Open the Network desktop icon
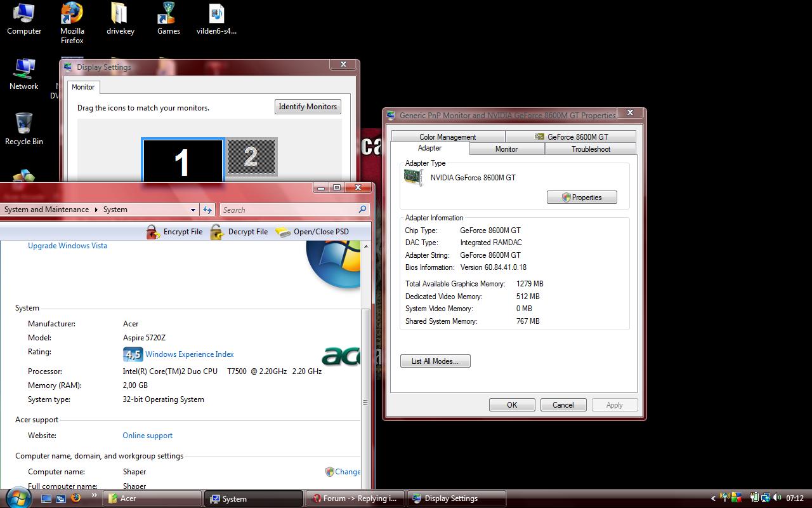Screen dimensions: 812x508 click(x=24, y=74)
